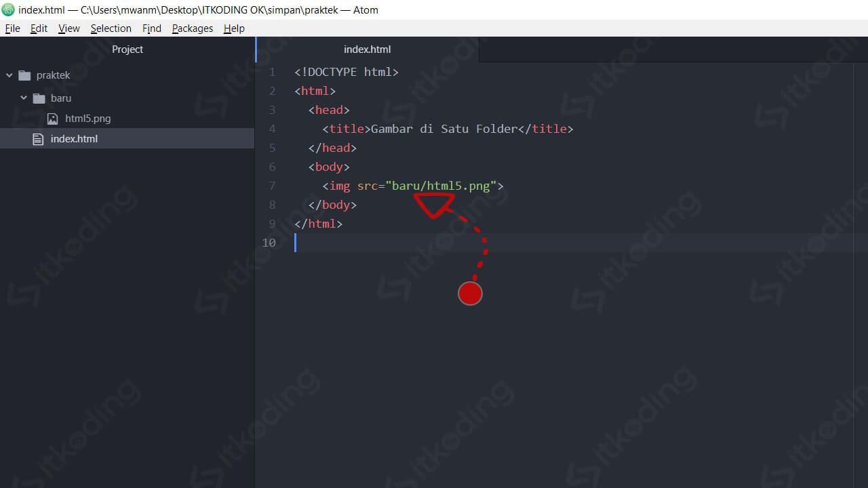The height and width of the screenshot is (488, 868).
Task: Click the baru folder icon
Action: (x=39, y=98)
